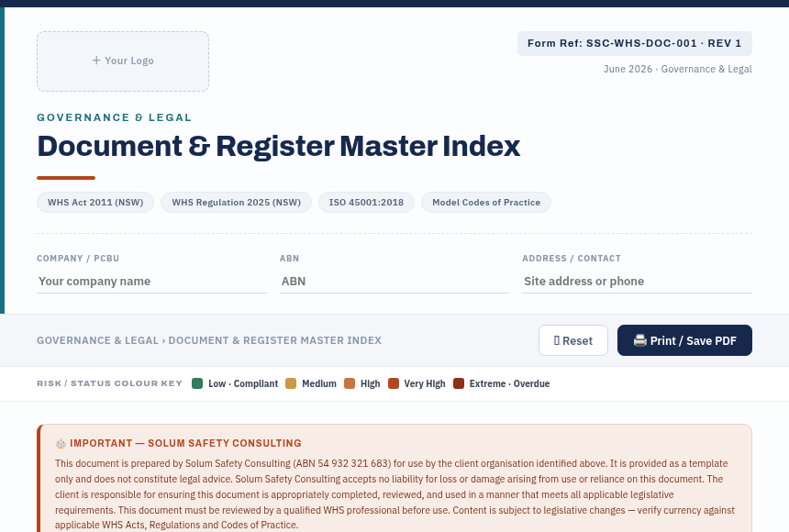Click the Reset button

point(573,340)
